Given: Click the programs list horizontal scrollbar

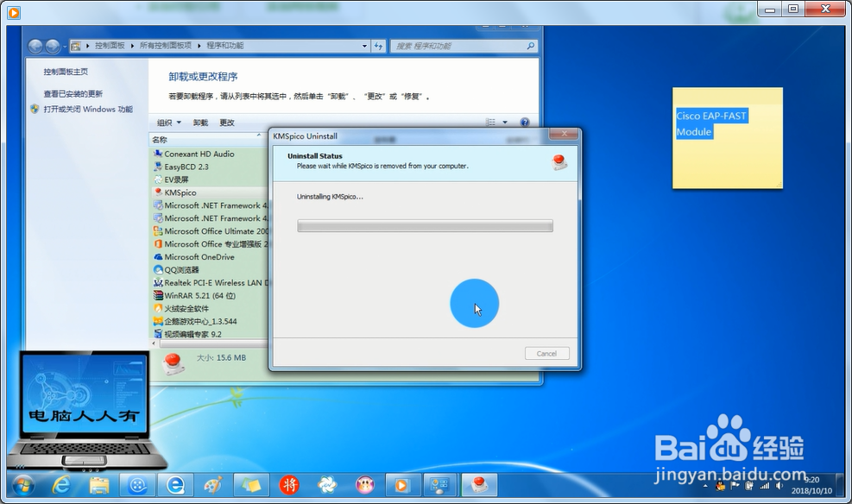Looking at the screenshot, I should point(211,343).
